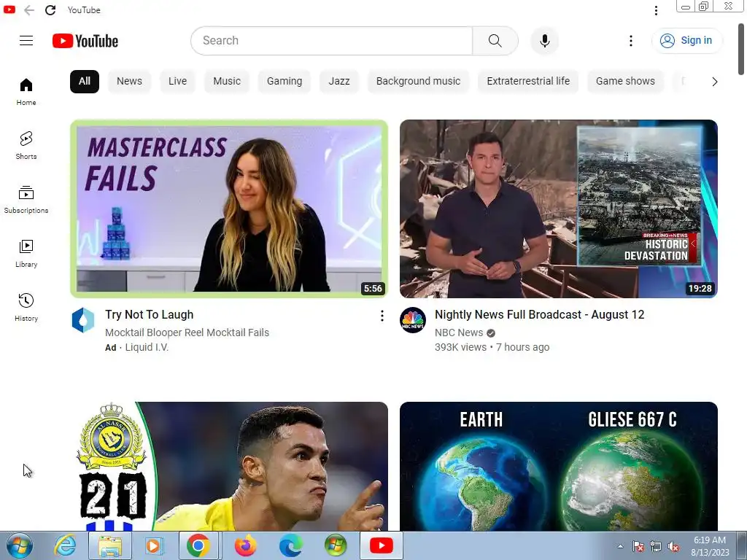Screen dimensions: 747x560
Task: Open Windows Media Player from taskbar
Action: [x=153, y=545]
